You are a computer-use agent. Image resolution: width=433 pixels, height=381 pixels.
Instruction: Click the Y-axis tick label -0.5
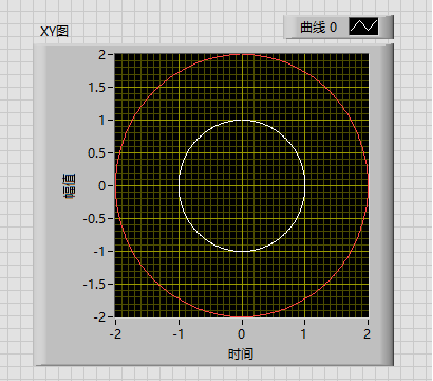[94, 219]
